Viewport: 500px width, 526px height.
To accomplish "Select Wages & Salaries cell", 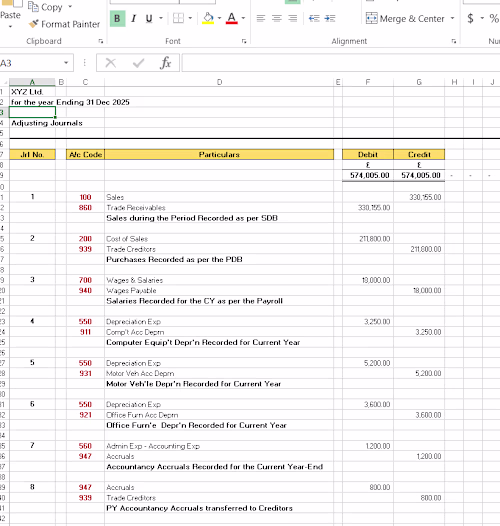I will (x=219, y=280).
